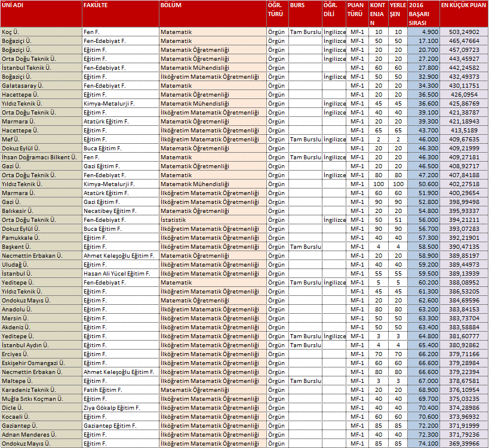Select the Kocaeli Ü. cell
Image resolution: width=498 pixels, height=448 pixels.
pos(41,416)
